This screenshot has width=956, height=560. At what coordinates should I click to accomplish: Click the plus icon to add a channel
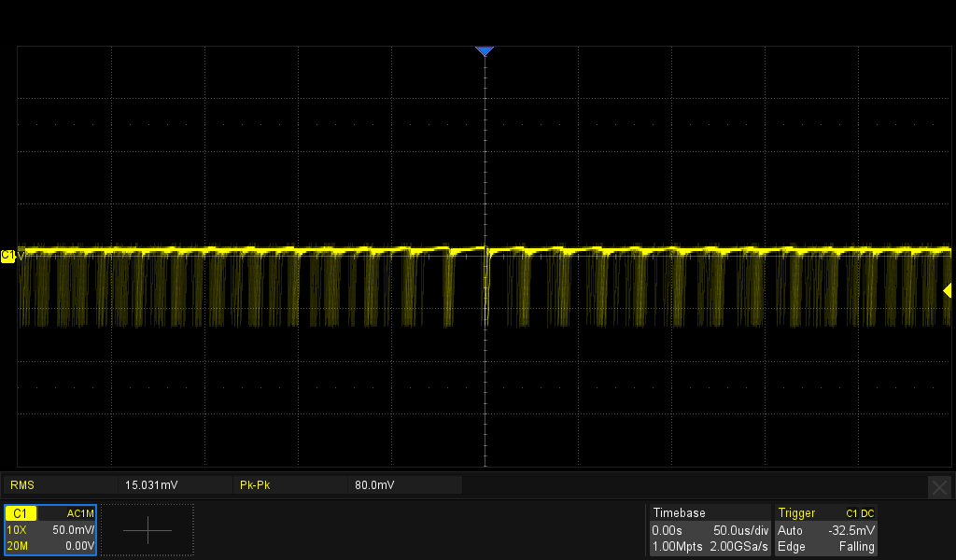click(148, 530)
